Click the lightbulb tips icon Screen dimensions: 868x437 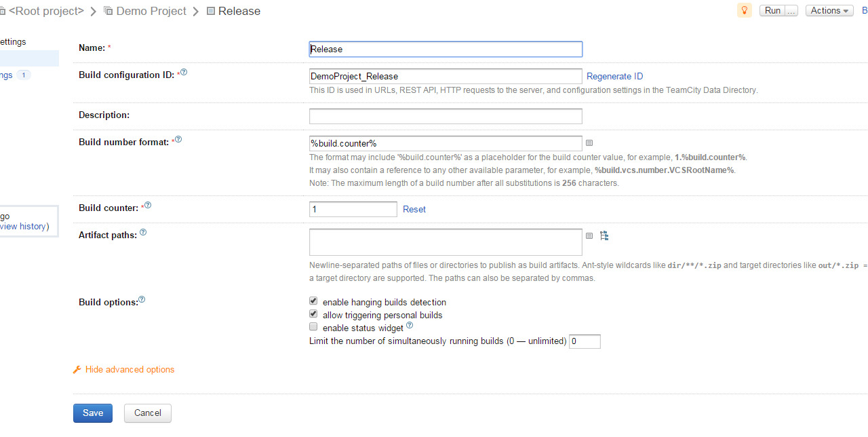[x=745, y=10]
